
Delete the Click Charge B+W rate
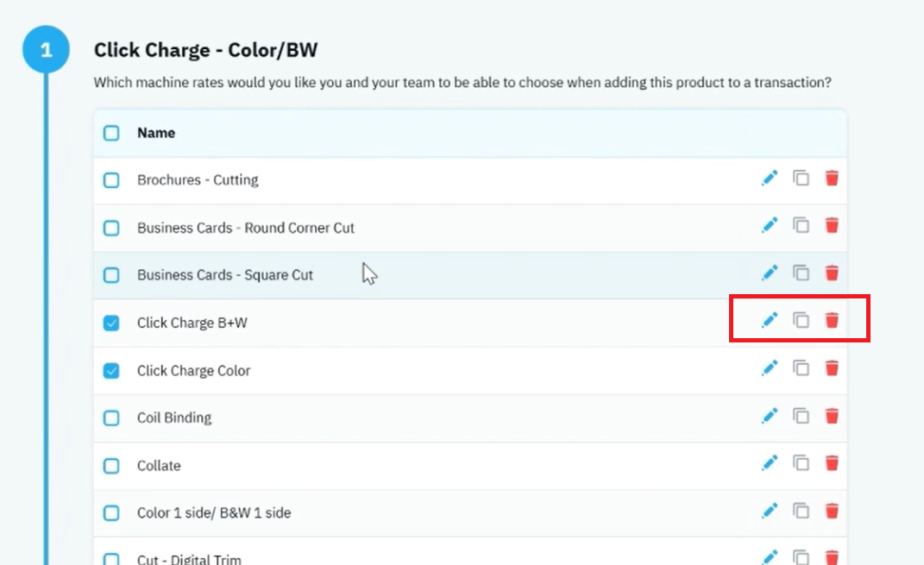tap(832, 320)
